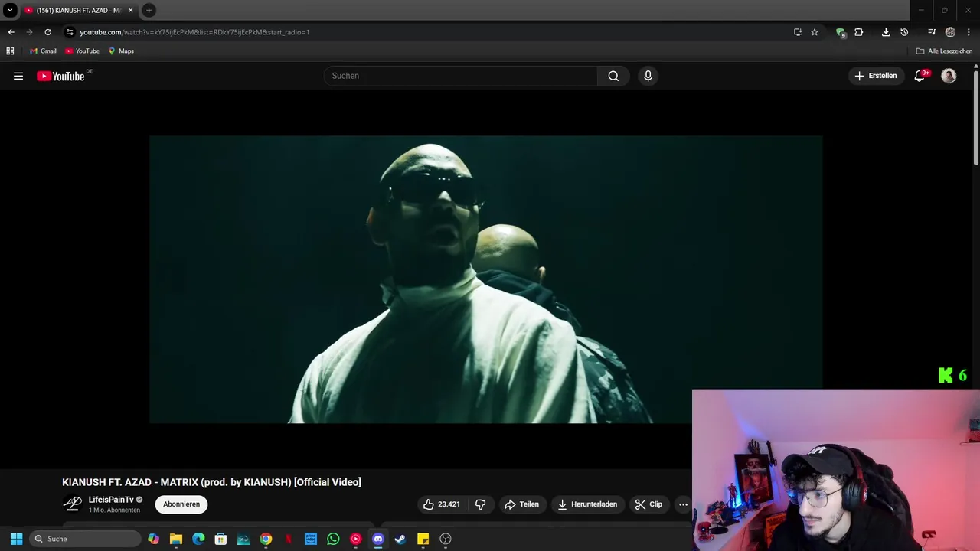Screen dimensions: 980x551
Task: Open Alle Lesezeichen bookmarks folder
Action: pos(944,51)
